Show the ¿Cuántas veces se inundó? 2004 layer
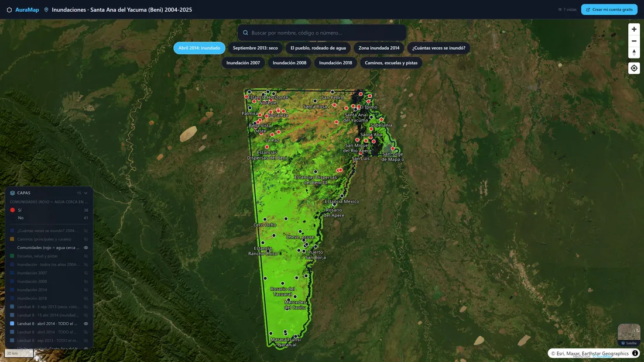Image resolution: width=644 pixels, height=362 pixels. click(x=86, y=230)
